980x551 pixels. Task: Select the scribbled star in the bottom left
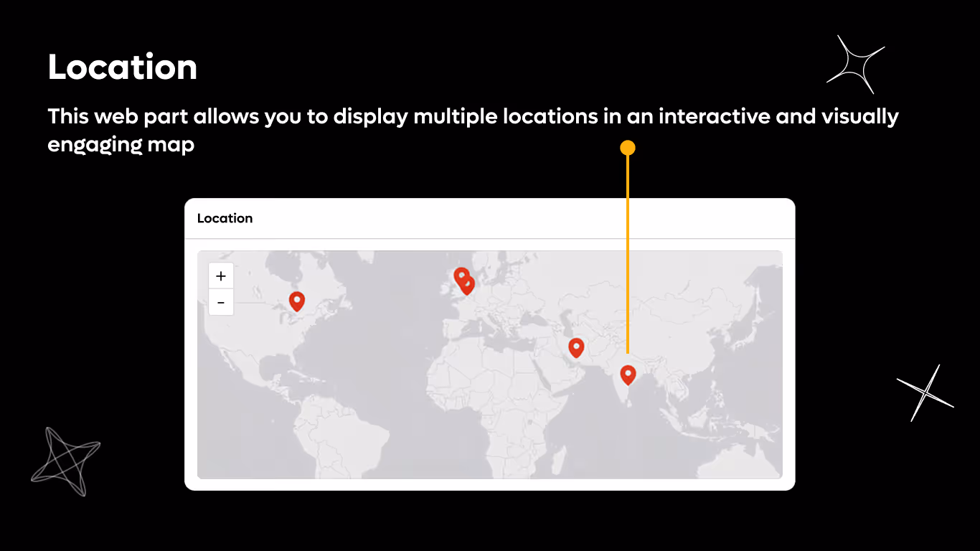pos(66,461)
